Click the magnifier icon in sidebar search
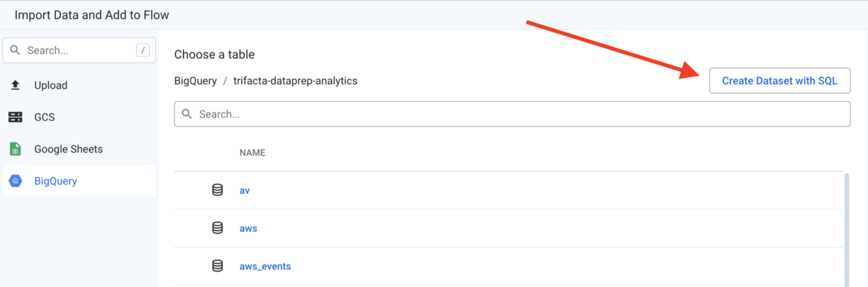Image resolution: width=868 pixels, height=287 pixels. coord(15,50)
